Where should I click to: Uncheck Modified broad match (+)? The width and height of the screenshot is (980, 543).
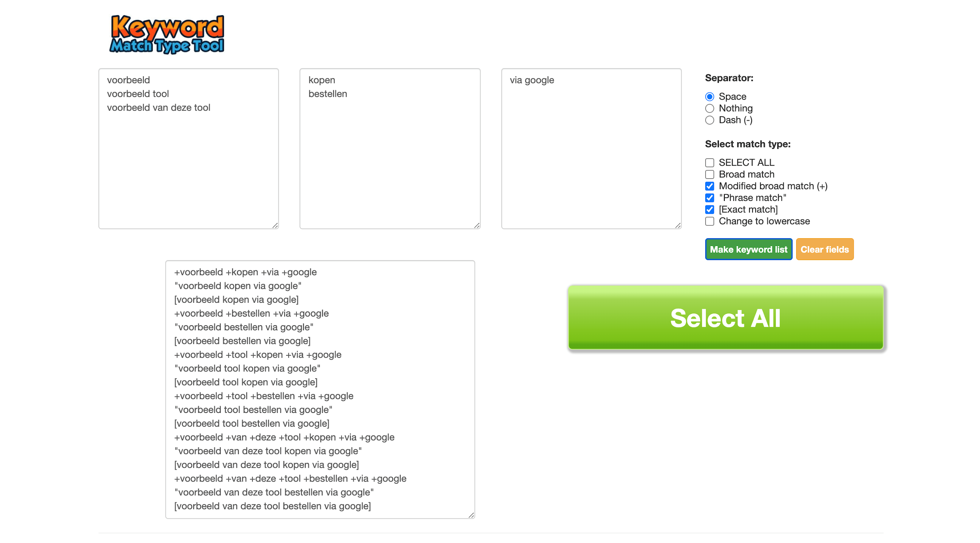[x=709, y=186]
